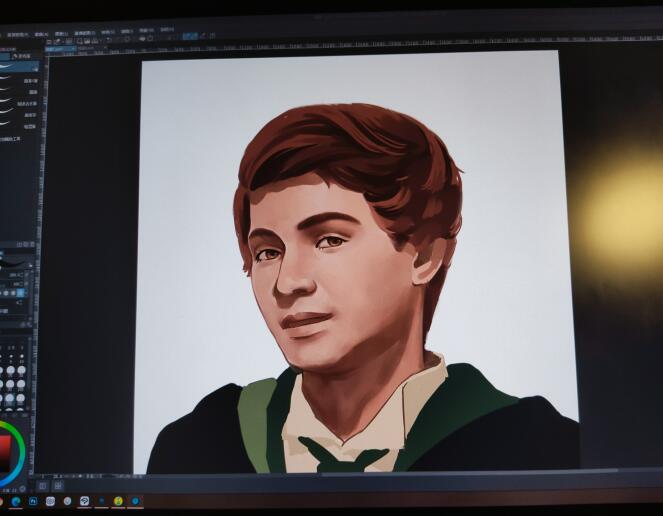Click the blue highlighted button in the command bar
This screenshot has width=663, height=516.
click(190, 36)
